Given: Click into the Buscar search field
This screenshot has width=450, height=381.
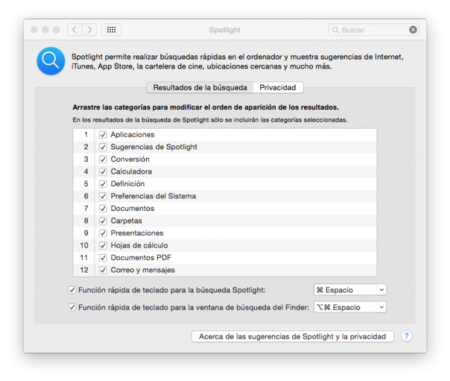Looking at the screenshot, I should pos(373,30).
